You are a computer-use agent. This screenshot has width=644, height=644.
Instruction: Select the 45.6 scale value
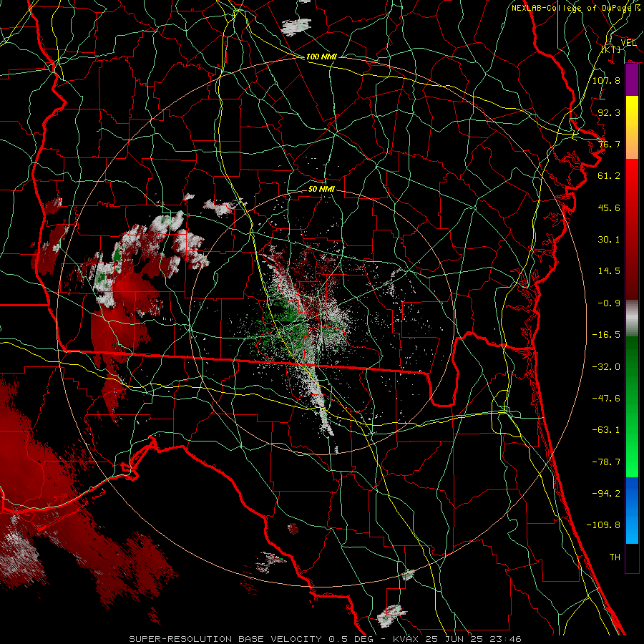pos(609,208)
